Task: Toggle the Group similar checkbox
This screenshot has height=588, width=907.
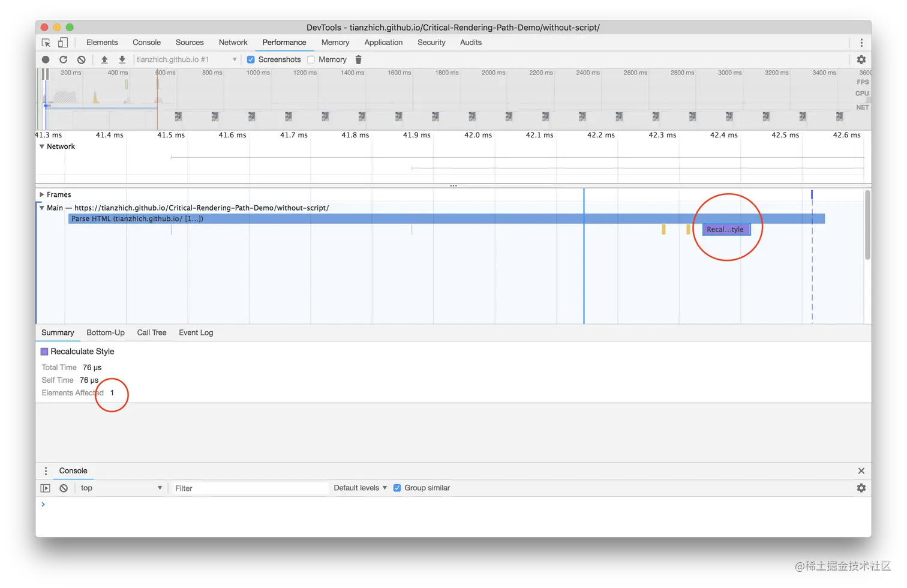Action: click(x=397, y=488)
